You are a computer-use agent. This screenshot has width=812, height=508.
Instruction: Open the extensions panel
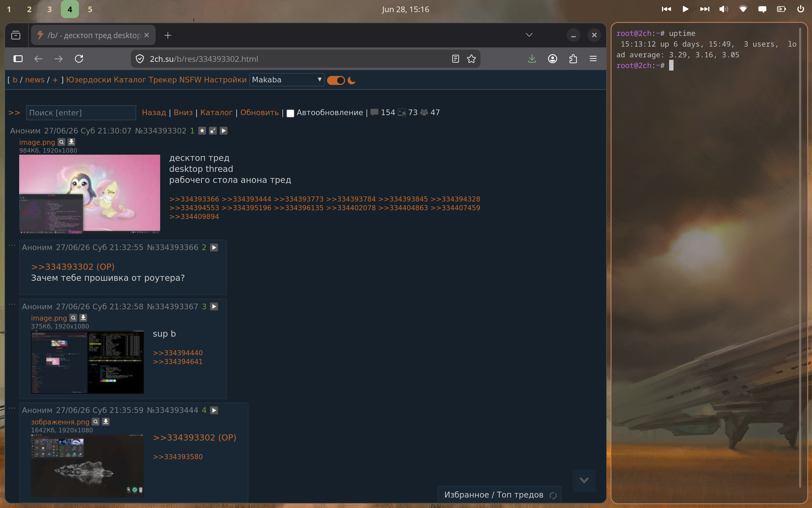pyautogui.click(x=573, y=59)
